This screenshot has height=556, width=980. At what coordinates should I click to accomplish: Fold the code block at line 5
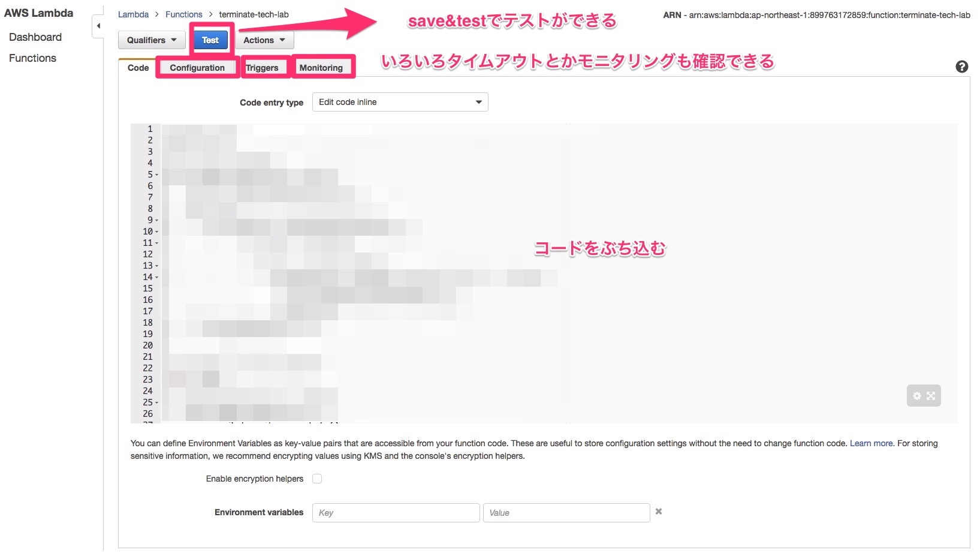coord(157,175)
